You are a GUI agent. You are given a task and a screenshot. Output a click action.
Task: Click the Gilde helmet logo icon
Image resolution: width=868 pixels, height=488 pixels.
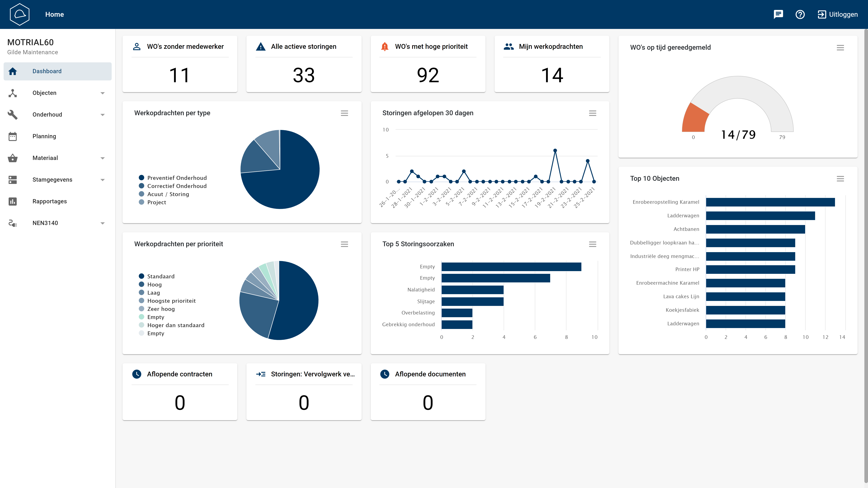pos(20,14)
